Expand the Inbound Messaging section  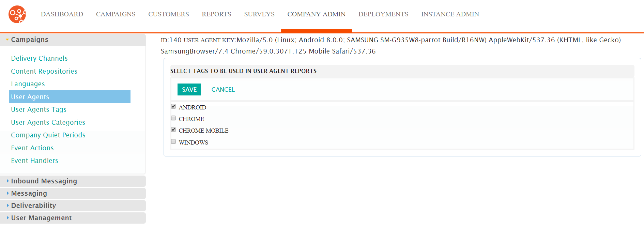coord(73,181)
